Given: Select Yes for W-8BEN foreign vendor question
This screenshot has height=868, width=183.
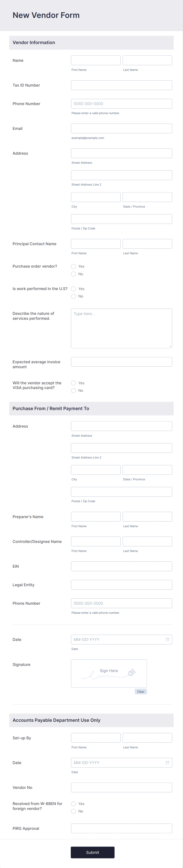Looking at the screenshot, I should pos(73,804).
